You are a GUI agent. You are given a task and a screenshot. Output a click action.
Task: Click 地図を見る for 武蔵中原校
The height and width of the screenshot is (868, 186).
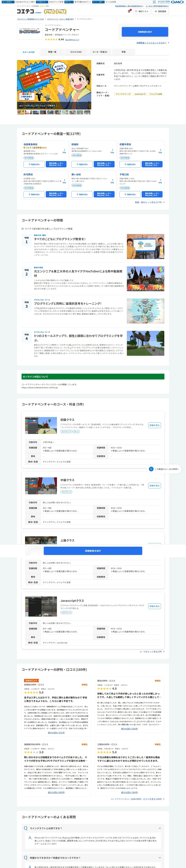click(x=130, y=164)
